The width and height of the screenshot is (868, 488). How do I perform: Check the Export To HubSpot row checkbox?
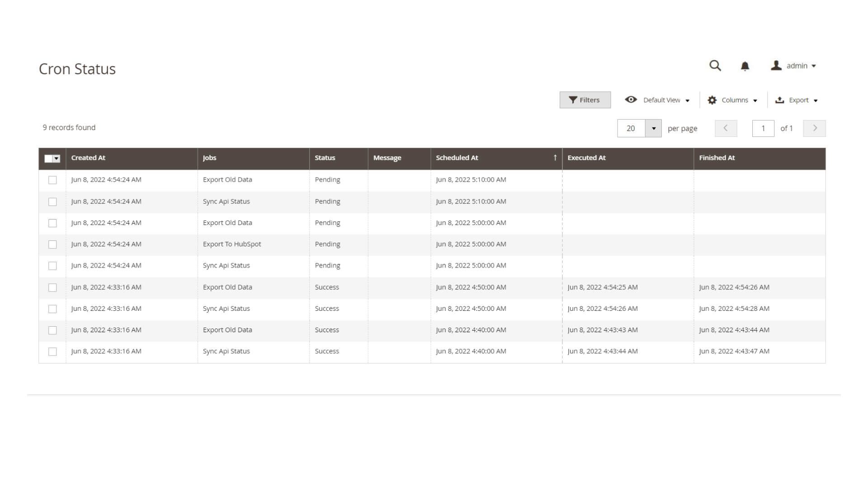[52, 244]
